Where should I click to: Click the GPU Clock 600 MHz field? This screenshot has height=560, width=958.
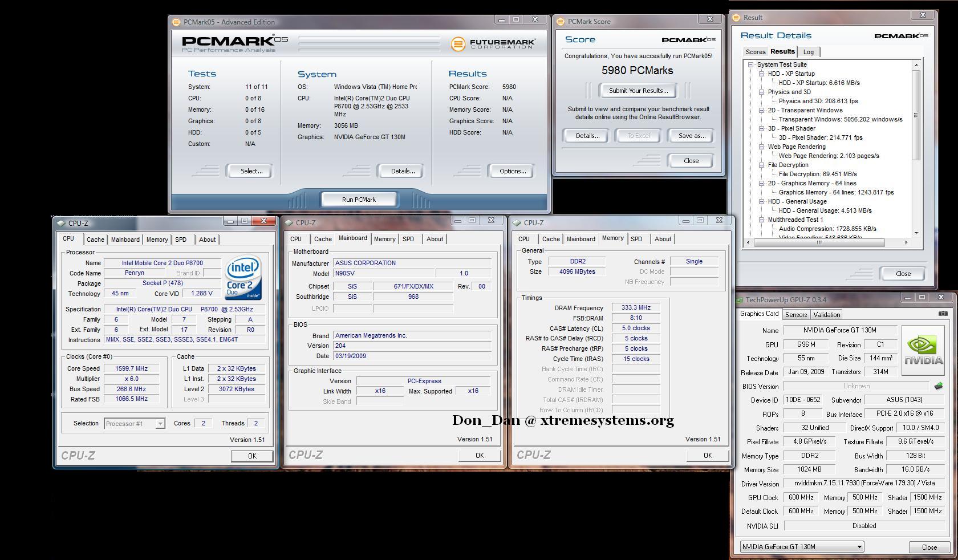coord(801,498)
